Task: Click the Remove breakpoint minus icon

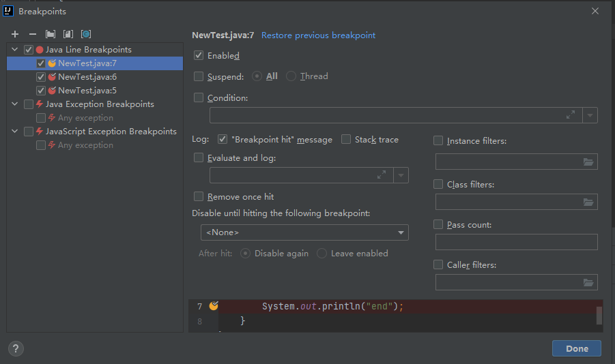Action: 32,34
